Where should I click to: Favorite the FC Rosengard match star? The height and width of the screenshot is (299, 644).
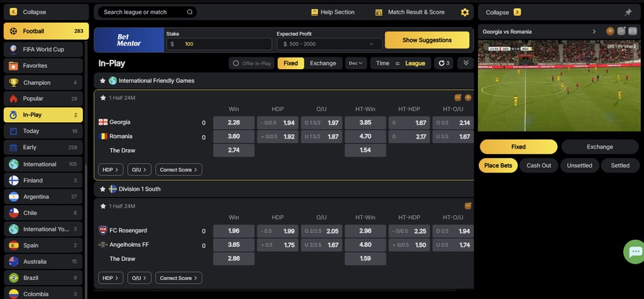pyautogui.click(x=103, y=206)
